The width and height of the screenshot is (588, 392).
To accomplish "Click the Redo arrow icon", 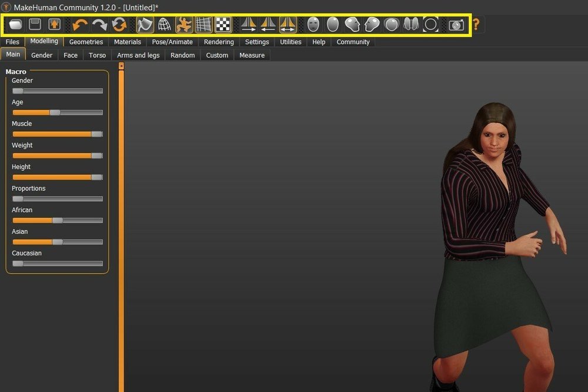I will [100, 25].
